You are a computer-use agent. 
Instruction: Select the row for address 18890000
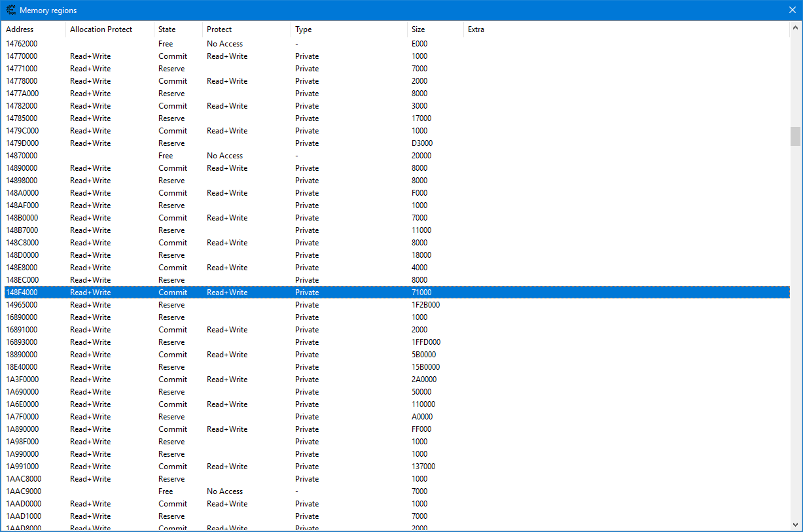coord(22,355)
